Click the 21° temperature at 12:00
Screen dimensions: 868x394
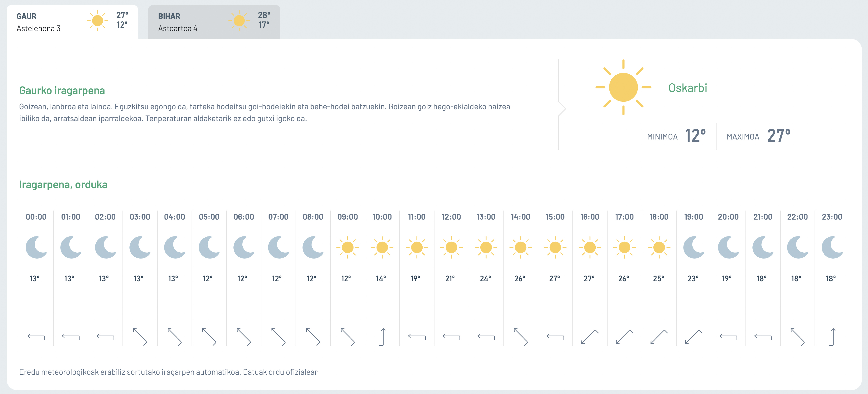point(450,279)
